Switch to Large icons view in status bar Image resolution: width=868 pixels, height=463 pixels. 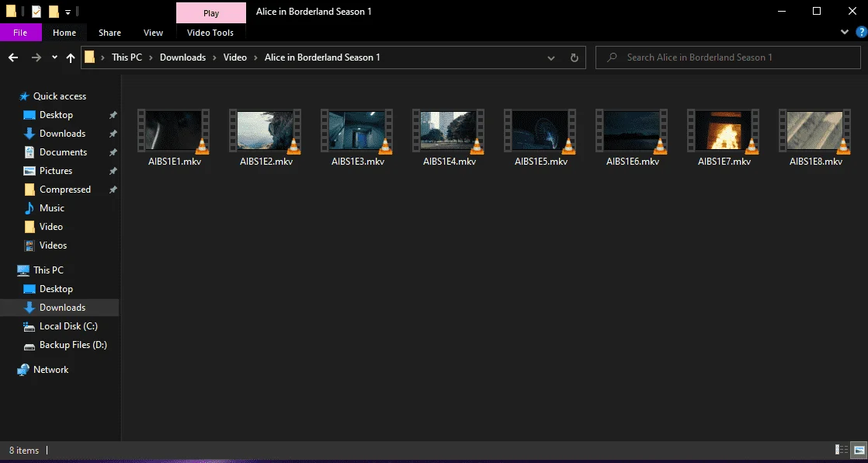point(859,450)
